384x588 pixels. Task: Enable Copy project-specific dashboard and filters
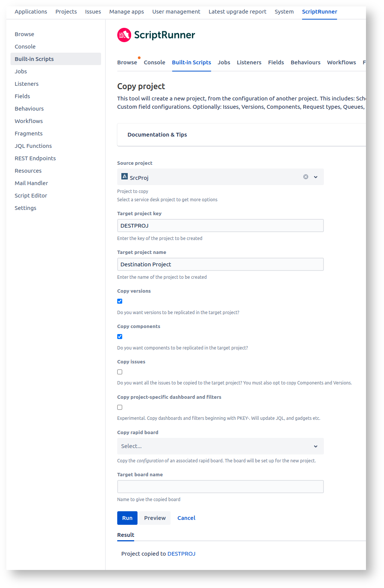(120, 407)
